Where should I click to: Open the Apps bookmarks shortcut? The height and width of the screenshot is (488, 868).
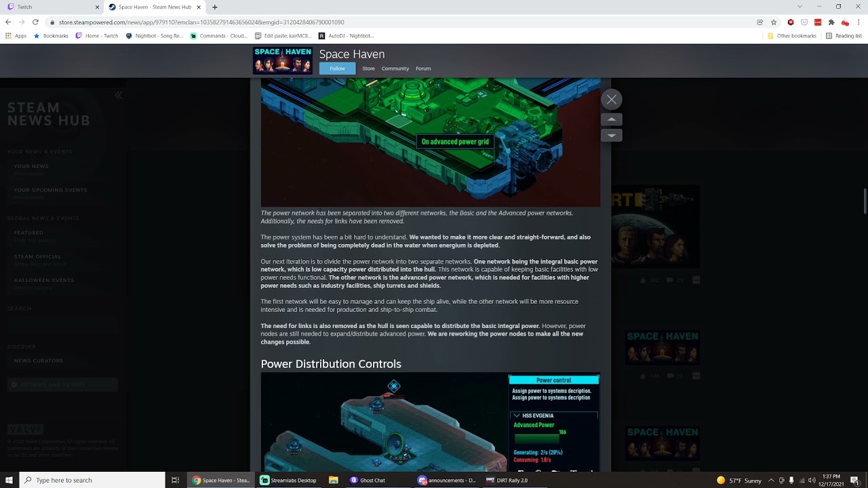pyautogui.click(x=16, y=36)
